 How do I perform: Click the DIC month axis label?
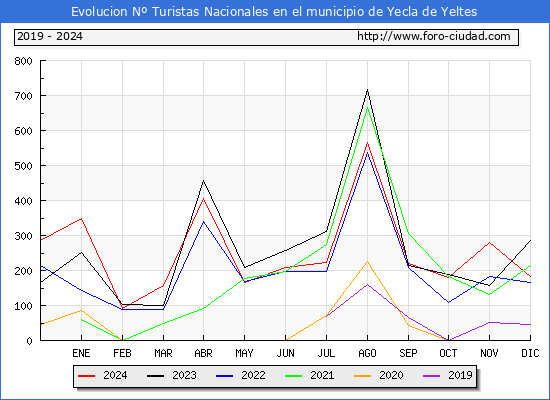(530, 353)
